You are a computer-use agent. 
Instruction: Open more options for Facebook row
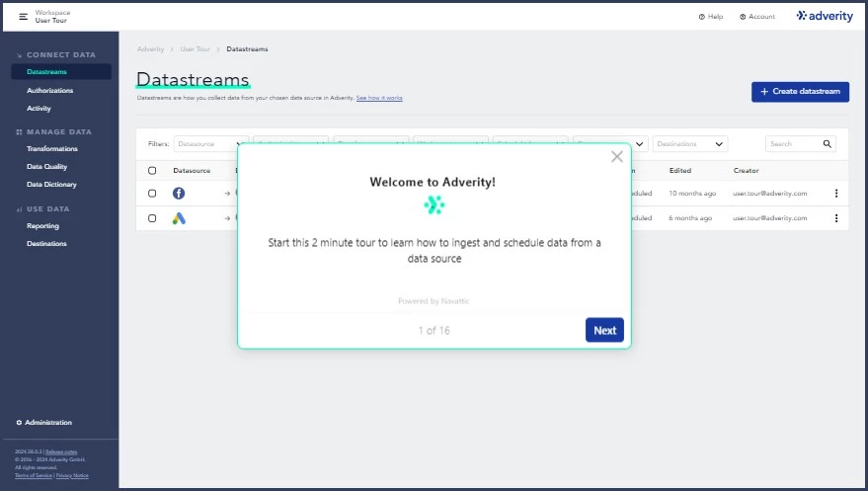click(x=835, y=194)
